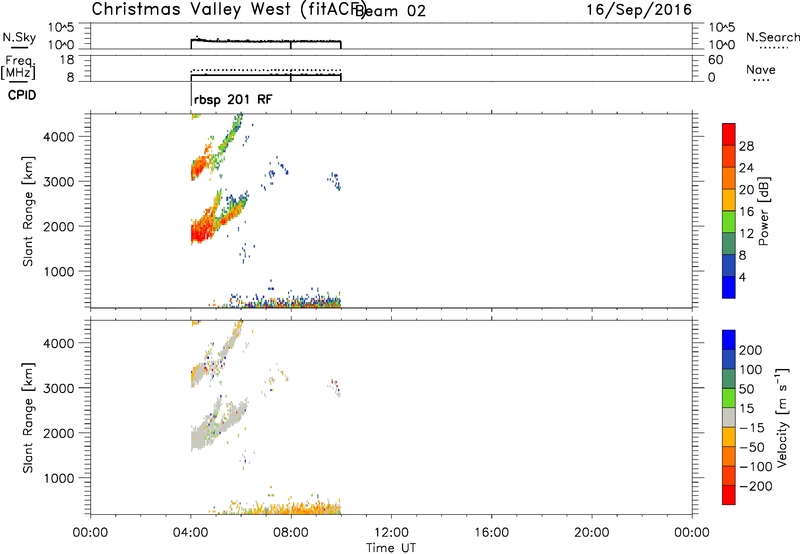This screenshot has width=800, height=554.
Task: Click the '16:00' time tick label
Action: (x=492, y=533)
